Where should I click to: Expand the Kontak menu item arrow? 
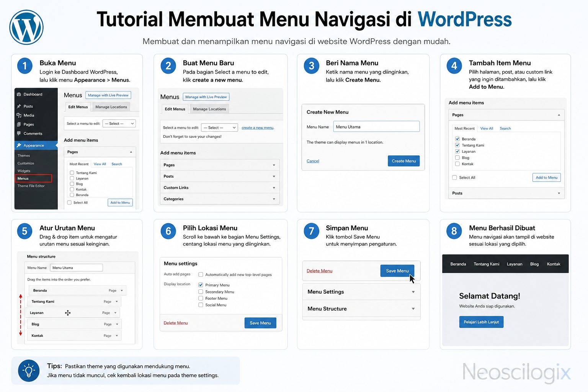(117, 336)
